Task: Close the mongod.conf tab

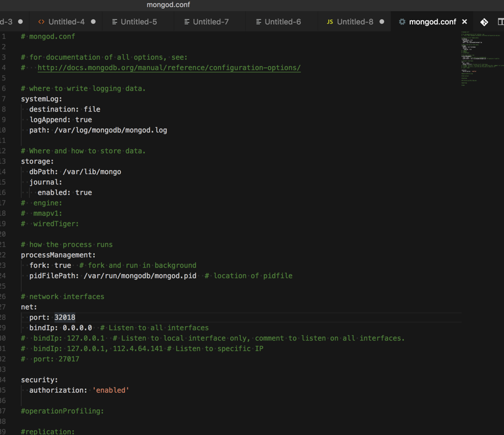Action: click(465, 22)
